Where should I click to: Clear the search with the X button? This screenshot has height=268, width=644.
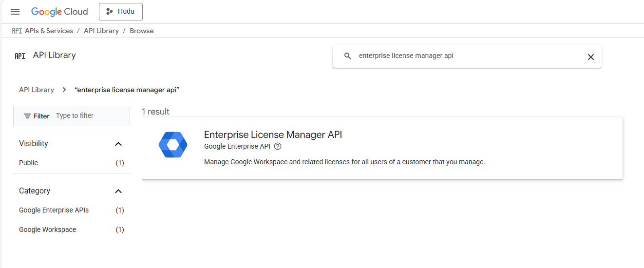591,57
